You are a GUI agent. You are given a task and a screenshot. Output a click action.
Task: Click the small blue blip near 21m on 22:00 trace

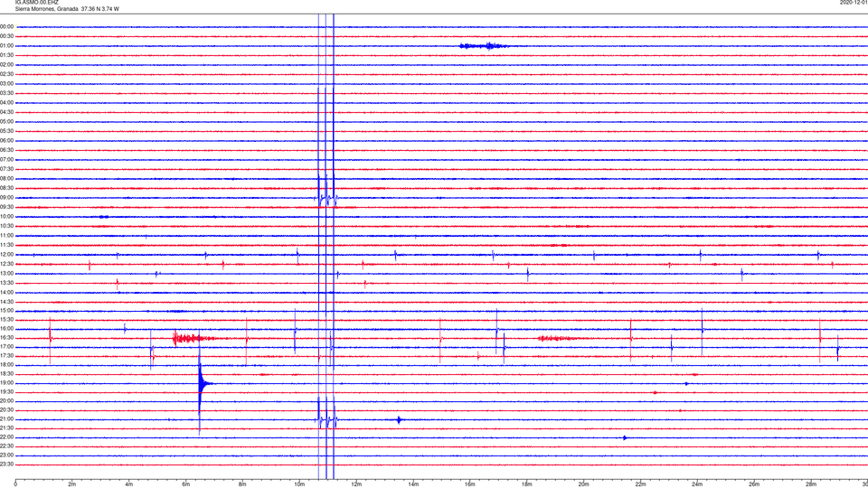625,437
